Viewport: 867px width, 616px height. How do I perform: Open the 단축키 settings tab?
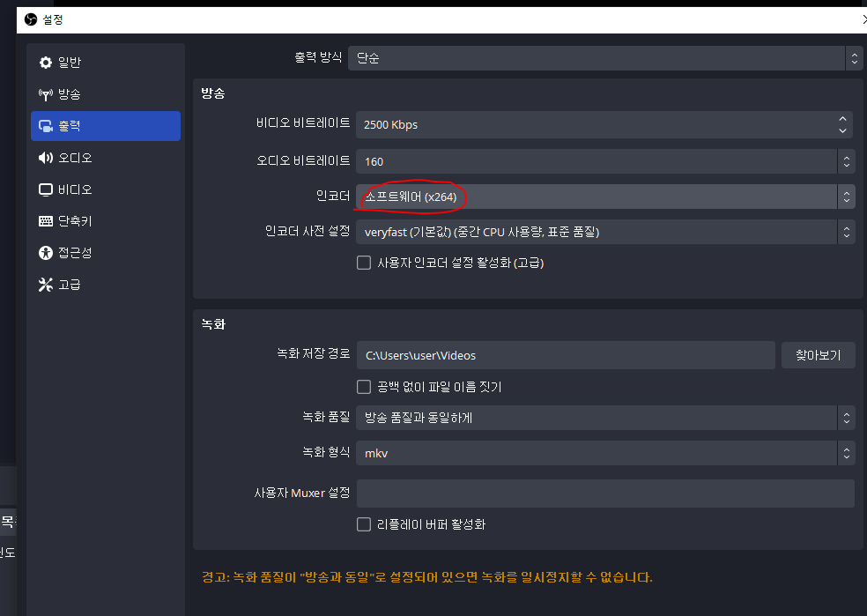(106, 221)
